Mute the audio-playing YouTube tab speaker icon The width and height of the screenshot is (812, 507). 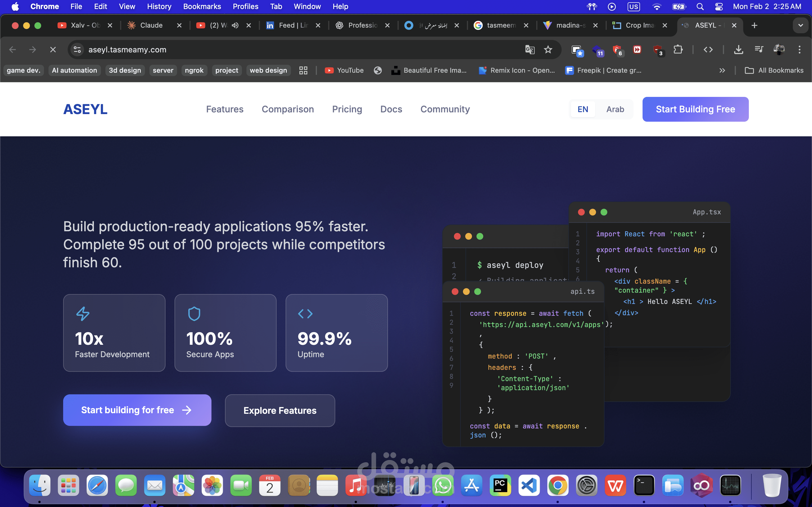pos(235,25)
